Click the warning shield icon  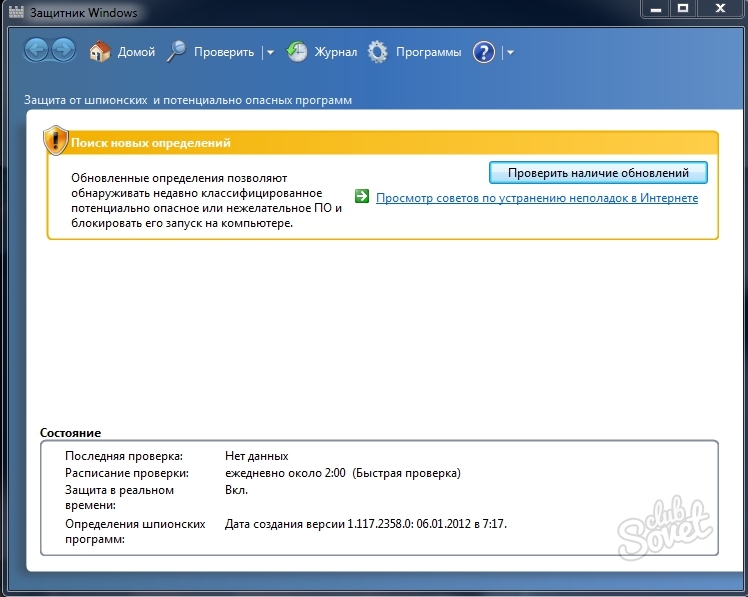pos(56,140)
